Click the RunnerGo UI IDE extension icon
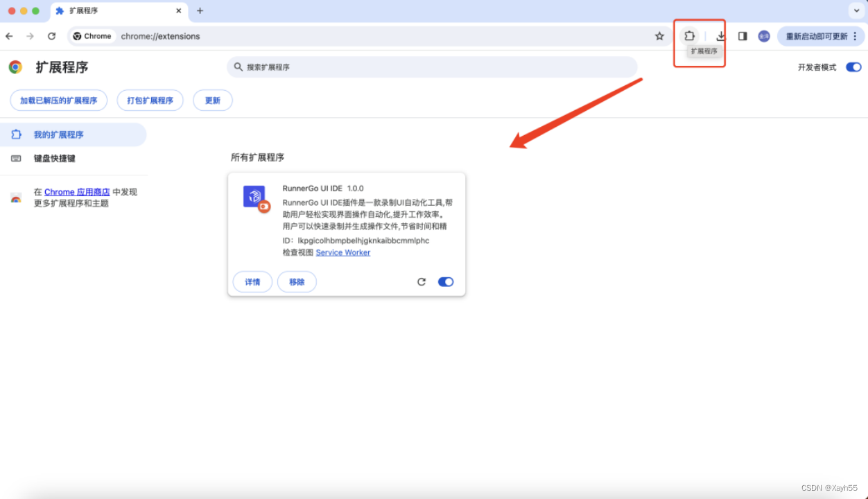868x499 pixels. (256, 198)
